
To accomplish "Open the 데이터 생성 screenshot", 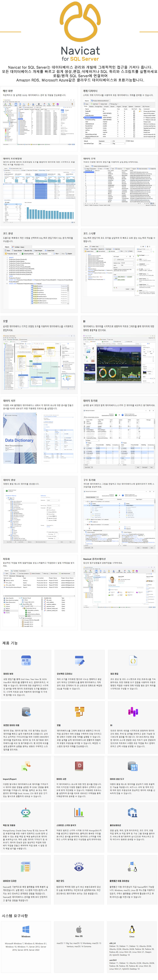I will 39,515.
